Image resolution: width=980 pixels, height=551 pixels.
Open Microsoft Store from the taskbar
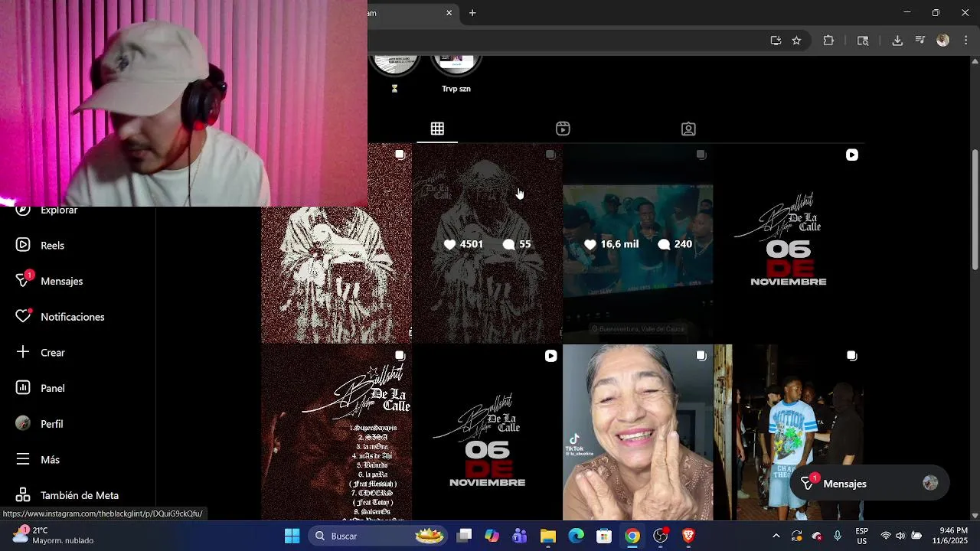pyautogui.click(x=604, y=536)
